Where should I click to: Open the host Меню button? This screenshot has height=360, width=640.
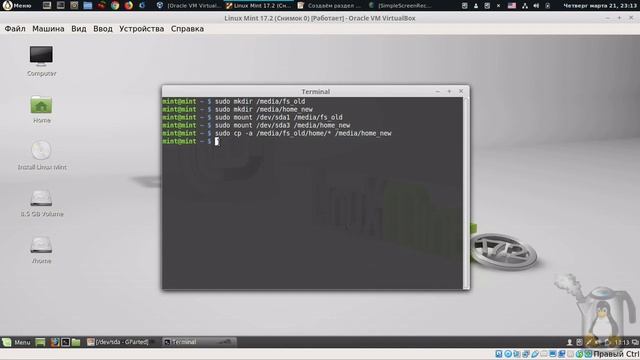coord(17,6)
